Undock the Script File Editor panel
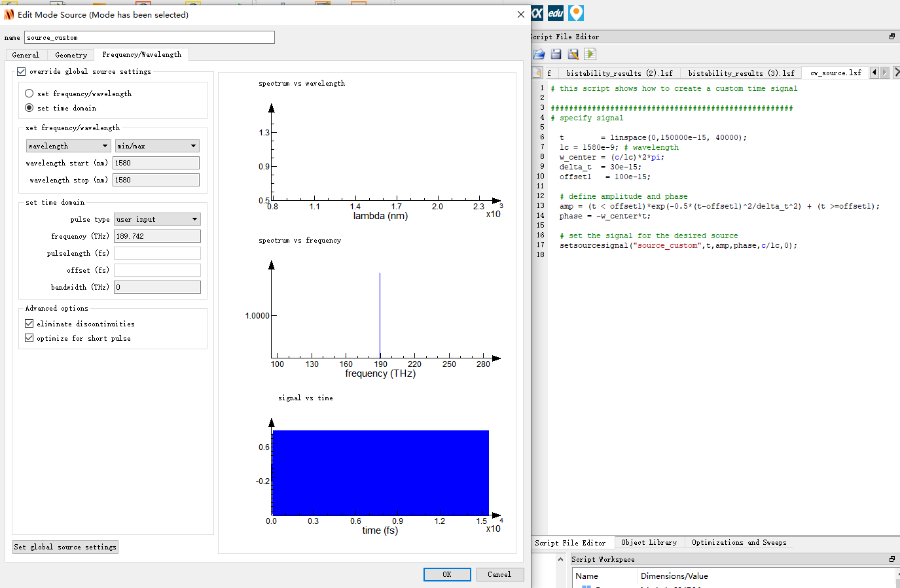The image size is (900, 588). [x=891, y=37]
